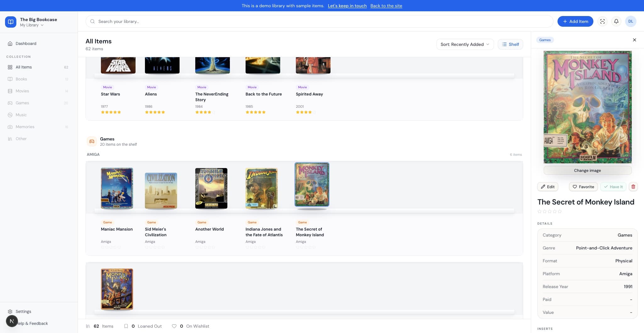Open the Star Wars movie cover
The height and width of the screenshot is (333, 644).
click(x=118, y=65)
